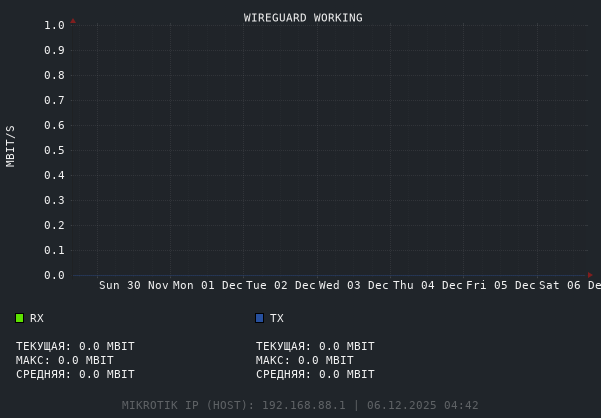Click the Sat 06 Dec date label
The image size is (601, 418).
570,285
